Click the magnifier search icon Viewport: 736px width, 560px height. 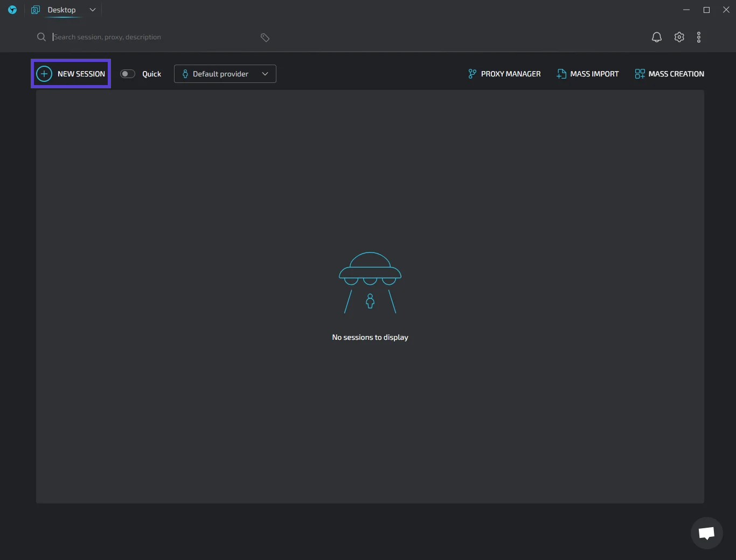click(41, 37)
